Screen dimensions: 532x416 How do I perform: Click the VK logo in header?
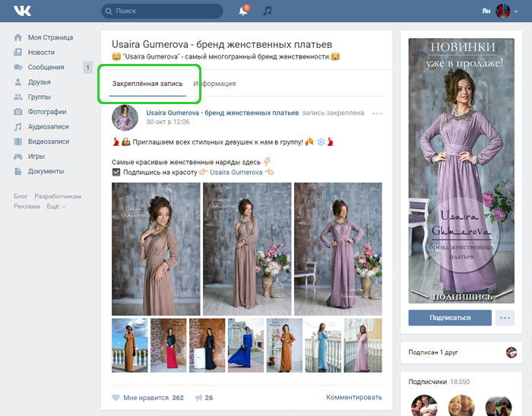click(22, 11)
